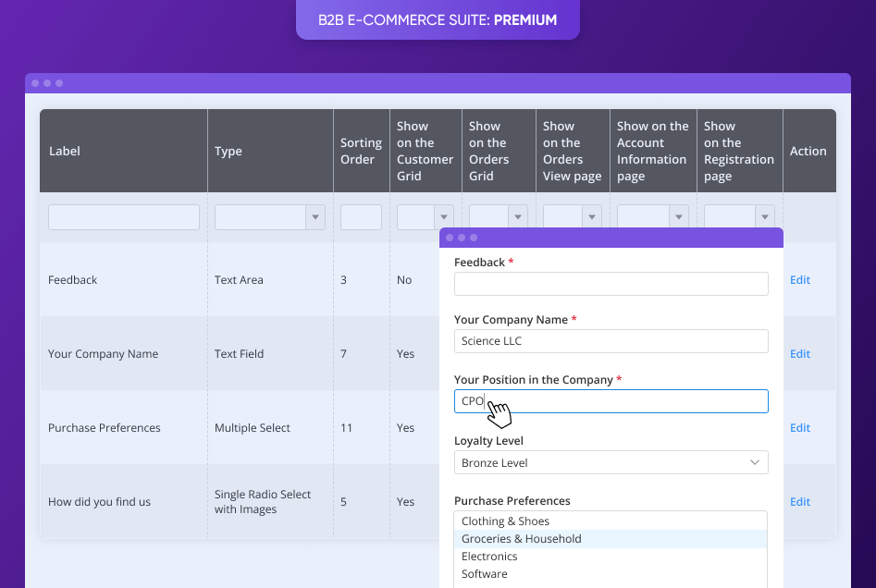
Task: Deselect Groceries & Household in Purchase Preferences
Action: [611, 538]
